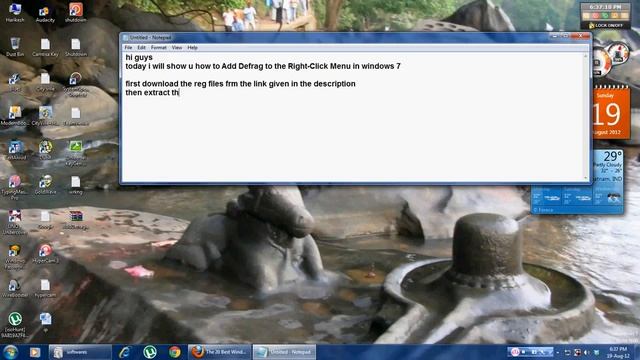Click the 'hi guys' line in Notepad
The height and width of the screenshot is (360, 640).
tap(139, 58)
